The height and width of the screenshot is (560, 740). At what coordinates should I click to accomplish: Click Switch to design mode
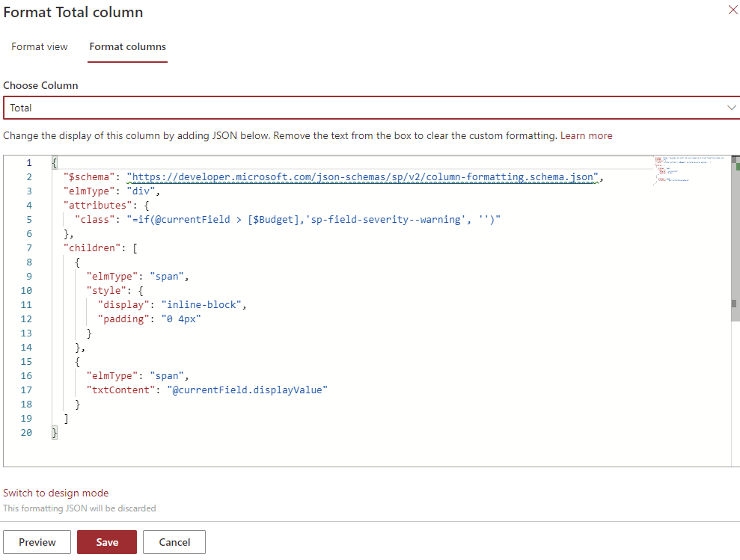click(x=56, y=493)
